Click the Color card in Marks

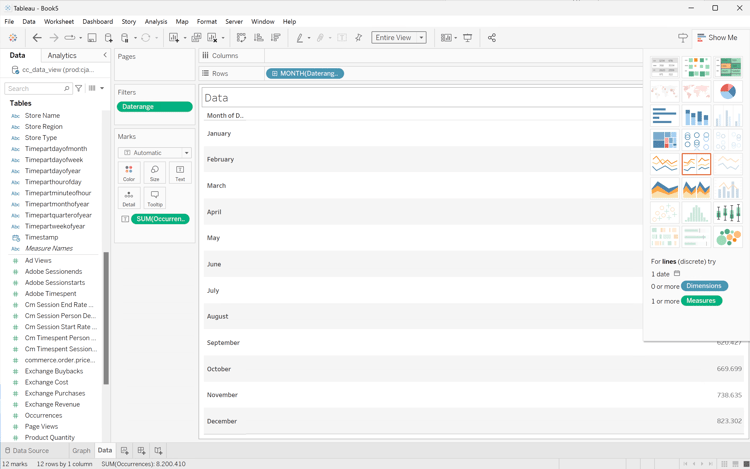(x=129, y=173)
